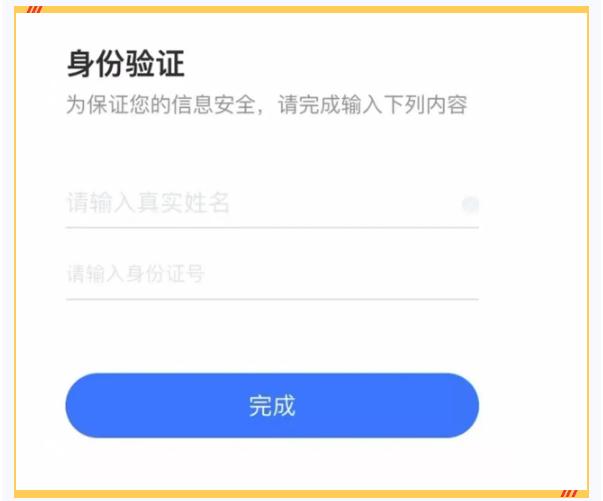
Task: Click blank white space to the right of the name field
Action: tap(533, 204)
